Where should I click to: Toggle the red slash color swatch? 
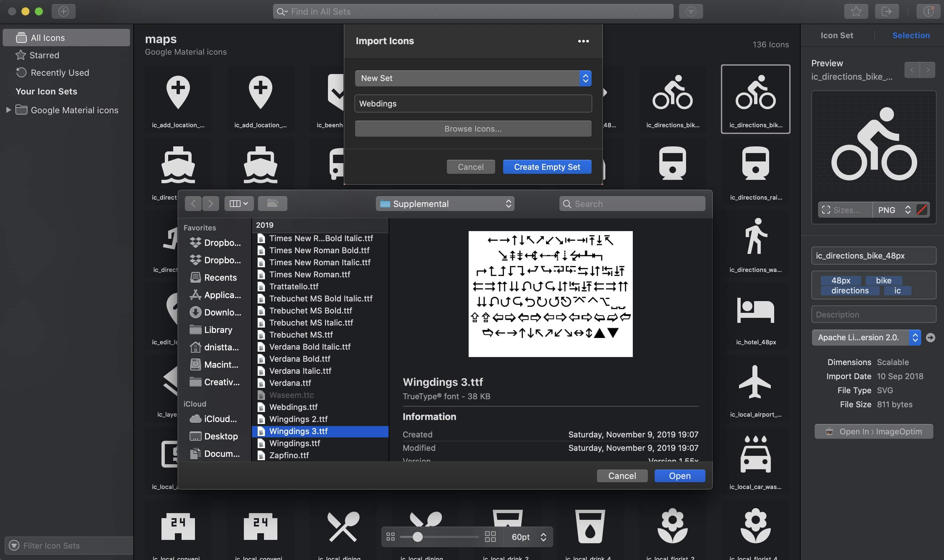pos(922,210)
